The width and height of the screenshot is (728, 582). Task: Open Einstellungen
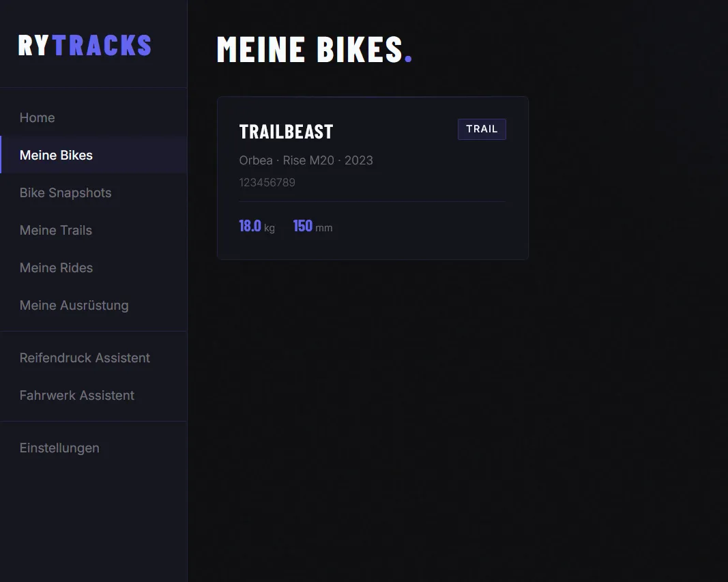[59, 448]
